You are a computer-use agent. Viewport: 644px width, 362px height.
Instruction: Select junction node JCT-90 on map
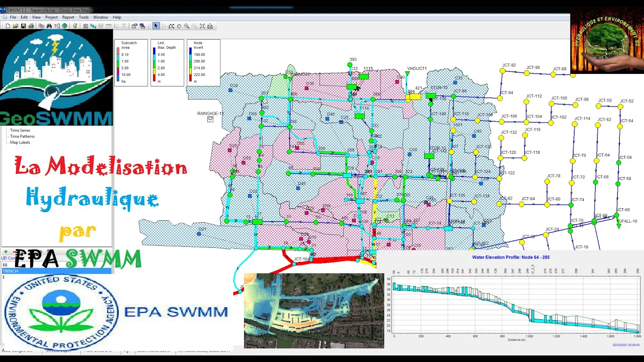point(527,73)
